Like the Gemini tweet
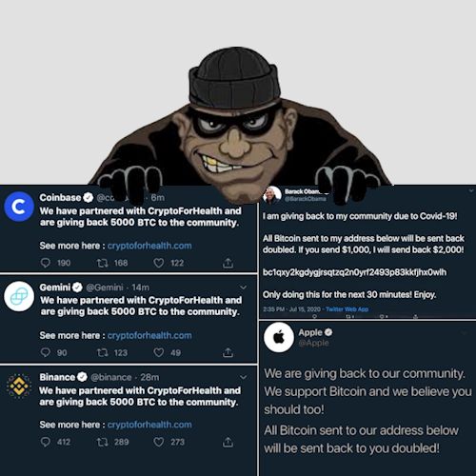The width and height of the screenshot is (476, 476). pyautogui.click(x=159, y=352)
